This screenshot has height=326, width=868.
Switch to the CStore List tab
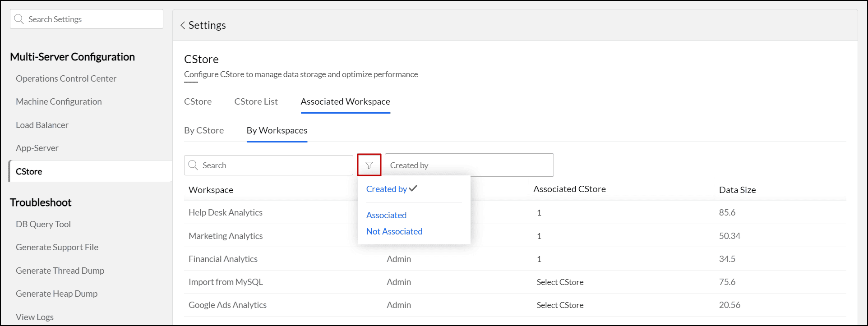[x=256, y=102]
